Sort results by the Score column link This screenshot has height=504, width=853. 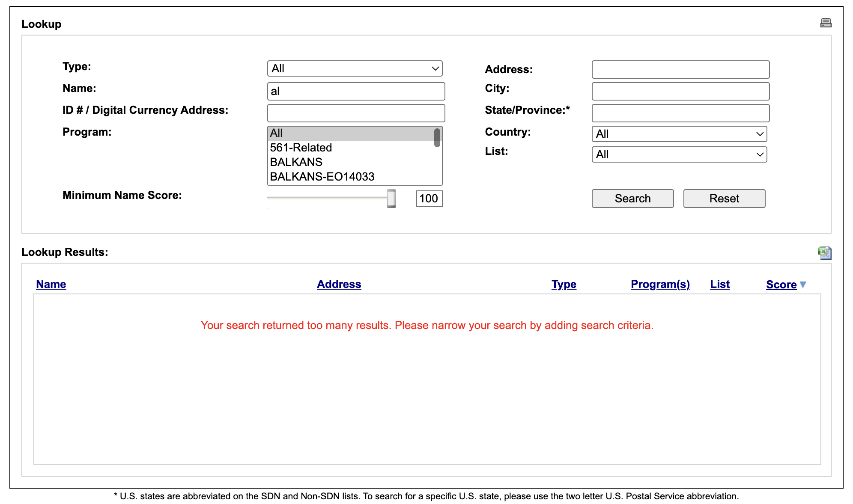click(x=781, y=285)
